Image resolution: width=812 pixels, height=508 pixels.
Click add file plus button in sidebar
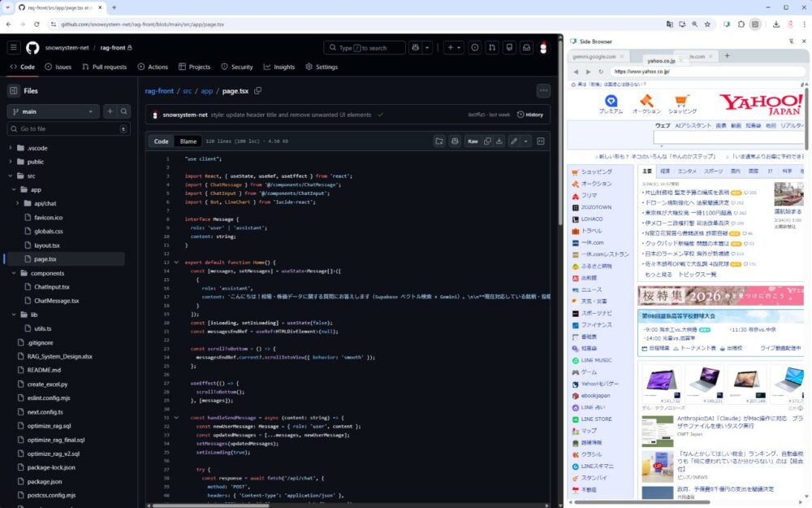110,111
